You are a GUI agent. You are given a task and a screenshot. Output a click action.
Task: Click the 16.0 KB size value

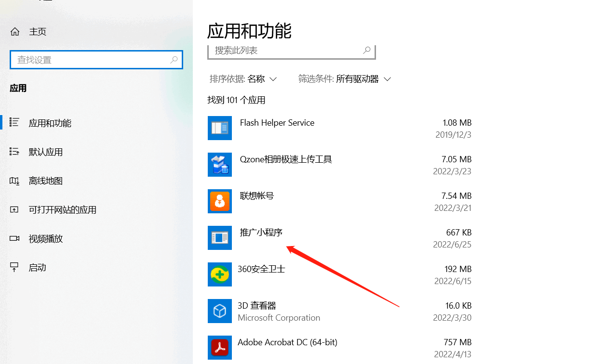[458, 306]
